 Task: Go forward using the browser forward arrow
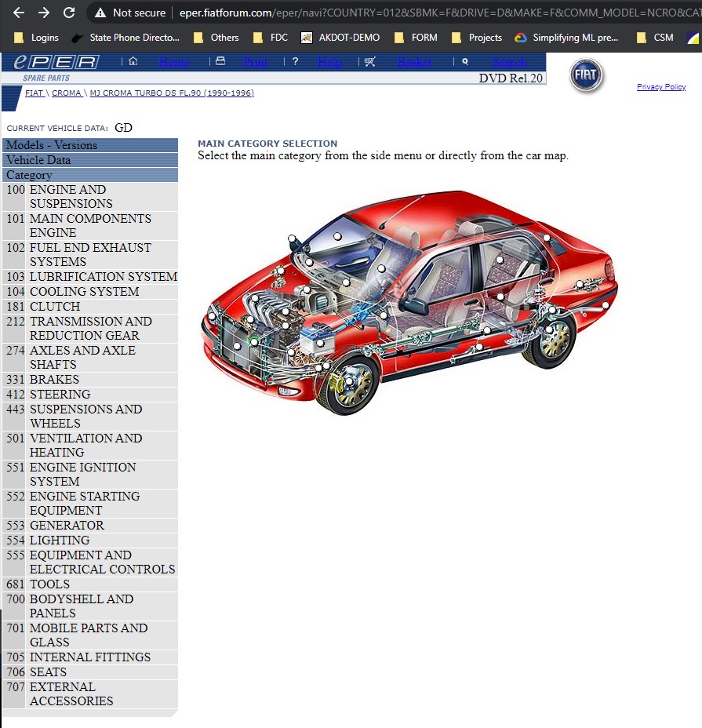44,13
